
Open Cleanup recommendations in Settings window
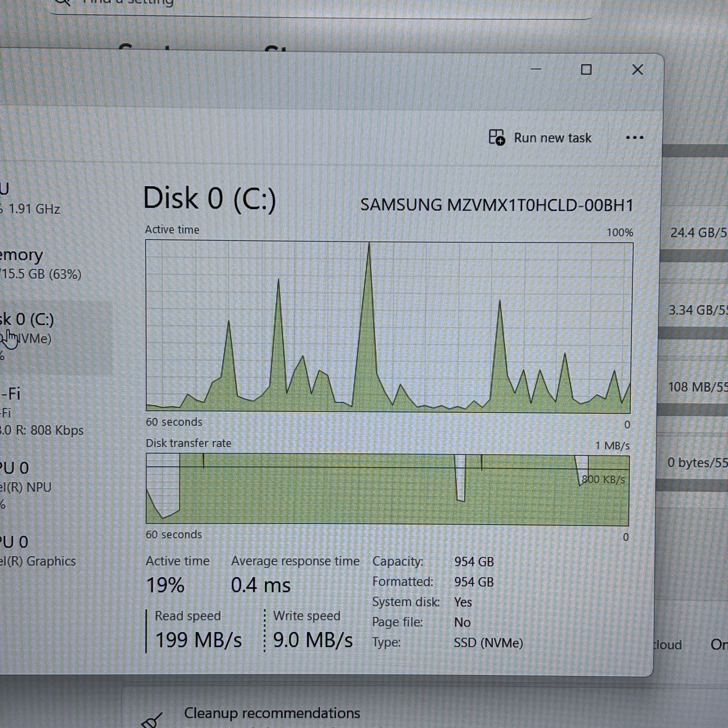point(272,713)
